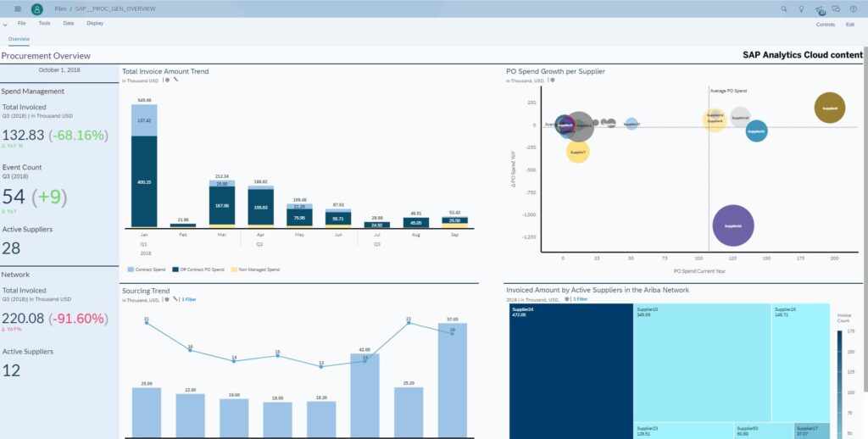Collapse the toolbar with the chevron
This screenshot has height=439, width=868.
5,25
